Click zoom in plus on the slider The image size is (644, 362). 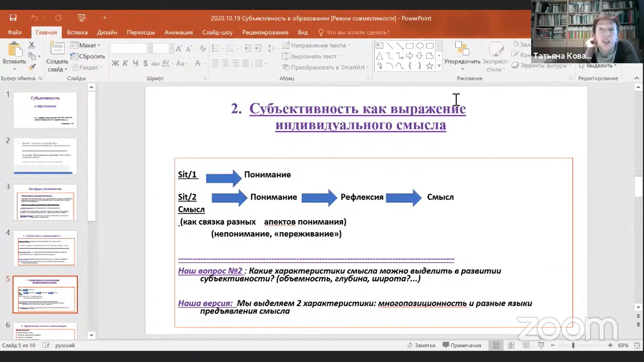[610, 345]
